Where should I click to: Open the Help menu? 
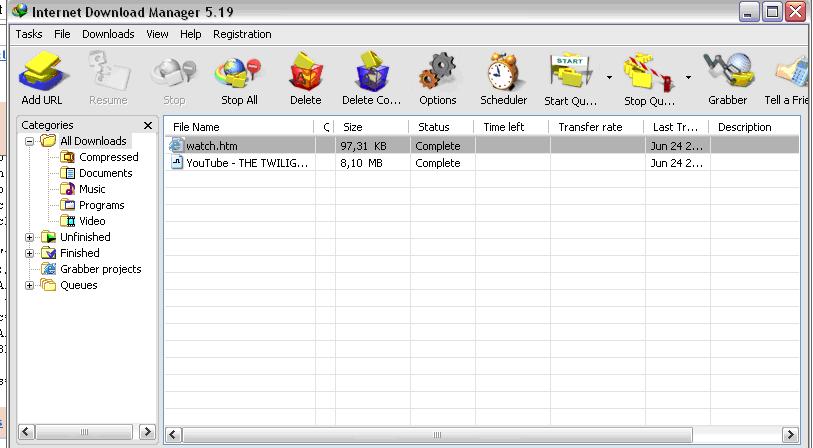[191, 34]
